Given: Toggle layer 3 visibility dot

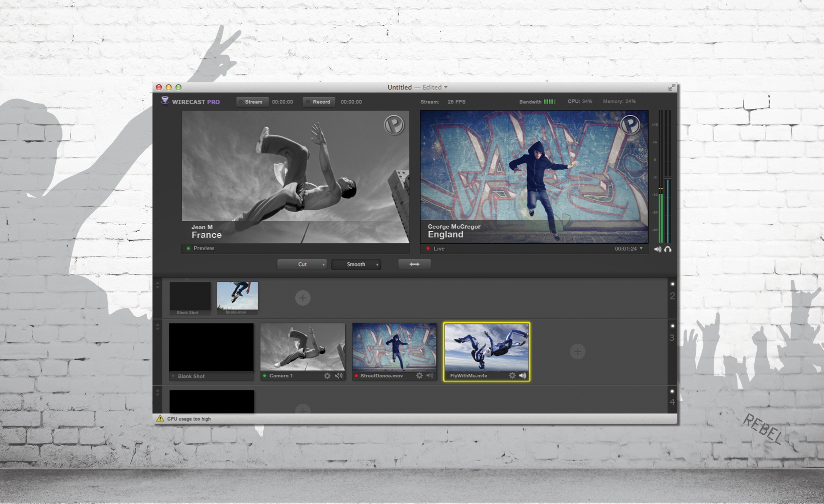Looking at the screenshot, I should [672, 326].
